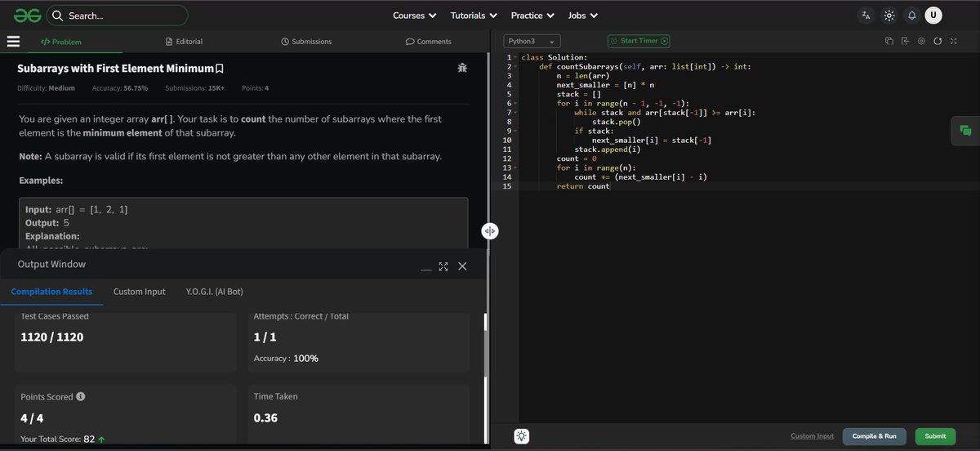Bookmark the Subarrays with First Element Minimum problem
This screenshot has width=980, height=451.
(220, 69)
